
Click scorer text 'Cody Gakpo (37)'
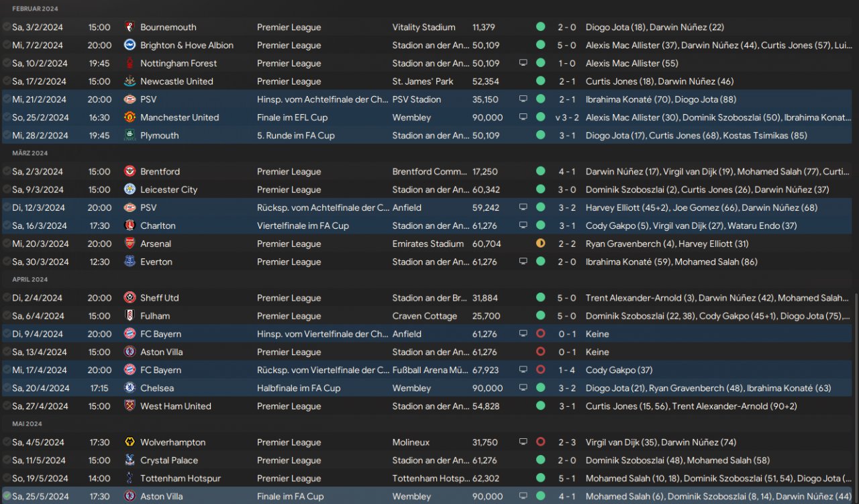point(619,370)
